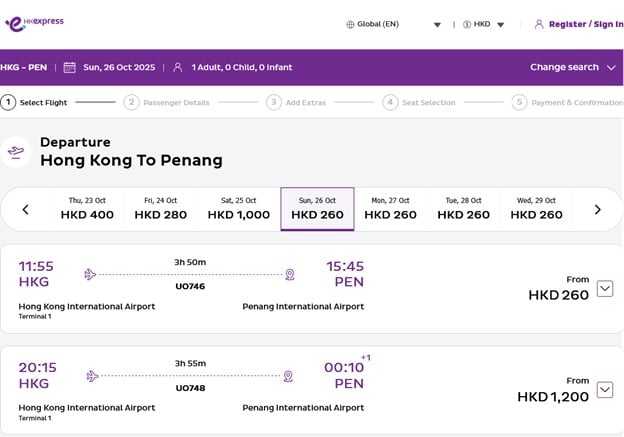Screen dimensions: 624x437
Task: Click the passenger icon in search bar
Action: [x=178, y=67]
